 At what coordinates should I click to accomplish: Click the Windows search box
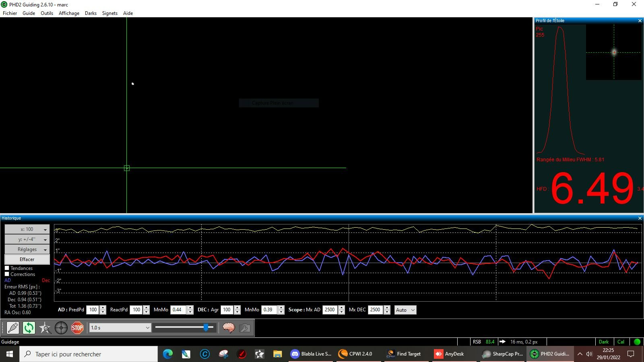89,354
